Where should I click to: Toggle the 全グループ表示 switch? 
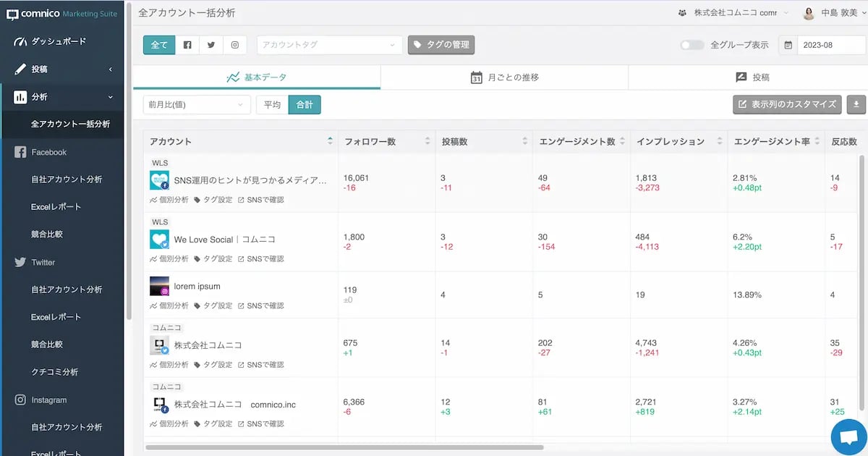(x=692, y=45)
